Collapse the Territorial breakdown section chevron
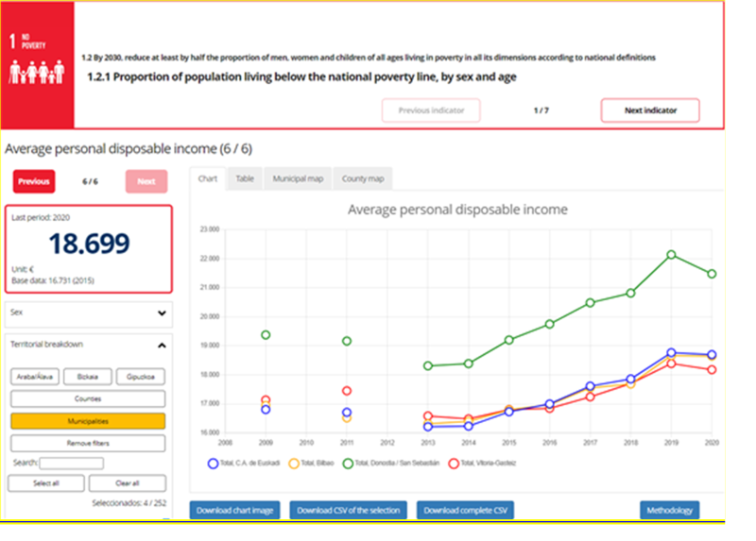This screenshot has width=756, height=541. pos(161,346)
